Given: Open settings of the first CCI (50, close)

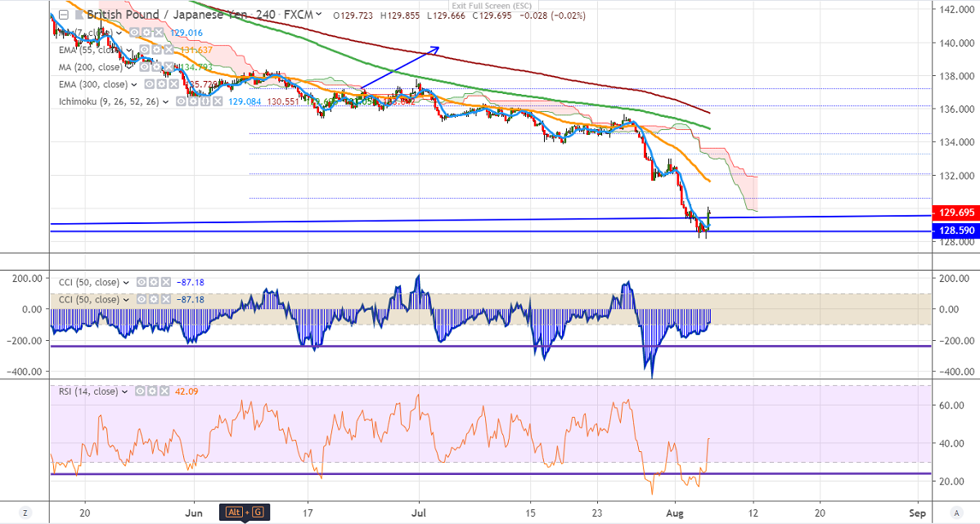Looking at the screenshot, I should 154,282.
